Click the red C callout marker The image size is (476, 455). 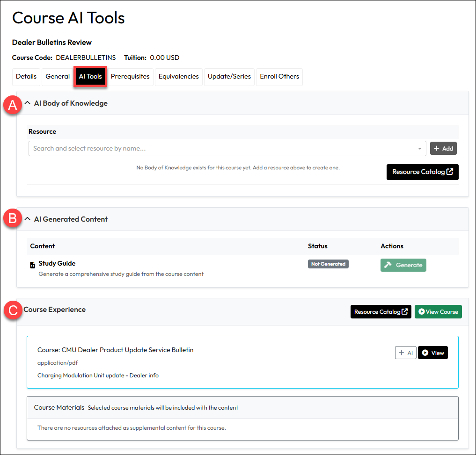coord(13,310)
